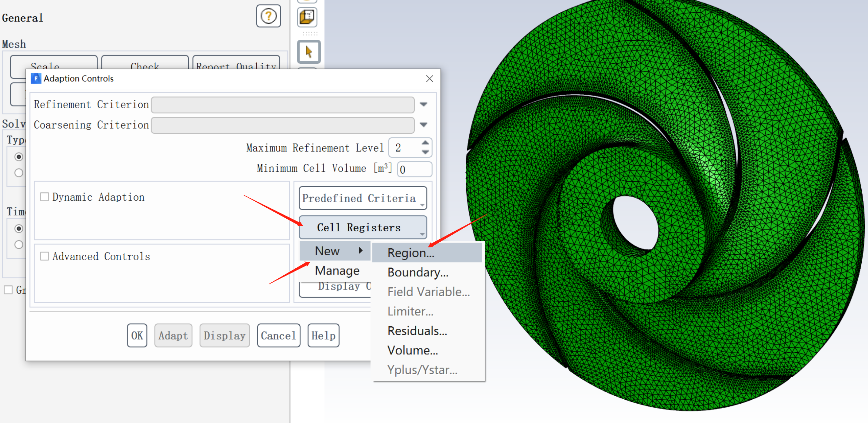
Task: Click the Minimum Cell Volume input field
Action: pyautogui.click(x=414, y=169)
